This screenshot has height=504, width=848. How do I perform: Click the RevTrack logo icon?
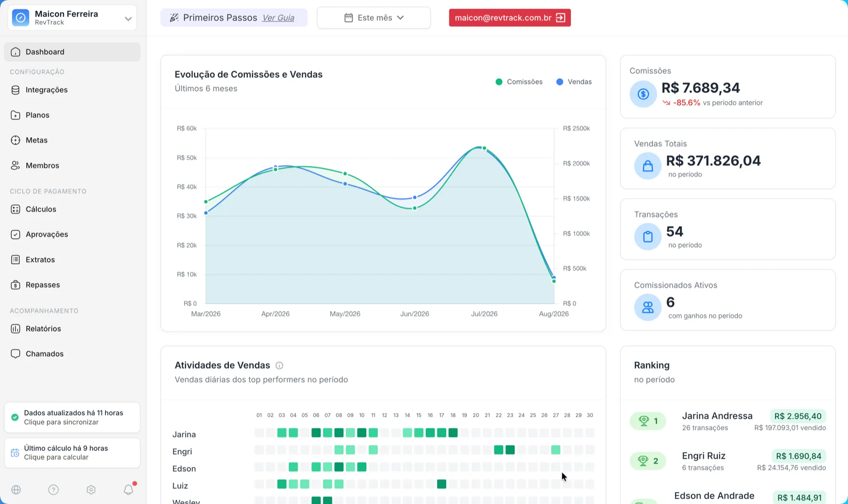coord(20,18)
